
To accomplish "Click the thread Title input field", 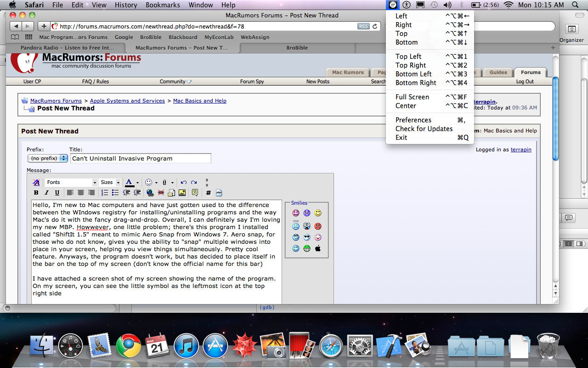I will (x=141, y=158).
